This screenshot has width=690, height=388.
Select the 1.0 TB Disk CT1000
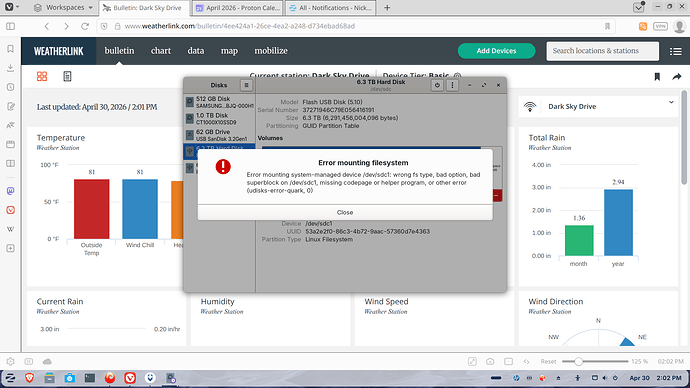219,119
